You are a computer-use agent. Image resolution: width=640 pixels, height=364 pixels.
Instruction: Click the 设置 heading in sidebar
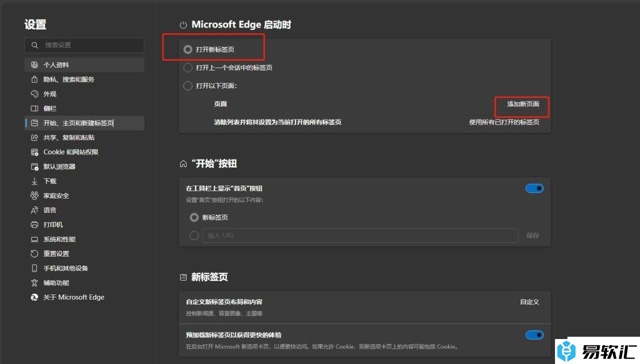(35, 24)
